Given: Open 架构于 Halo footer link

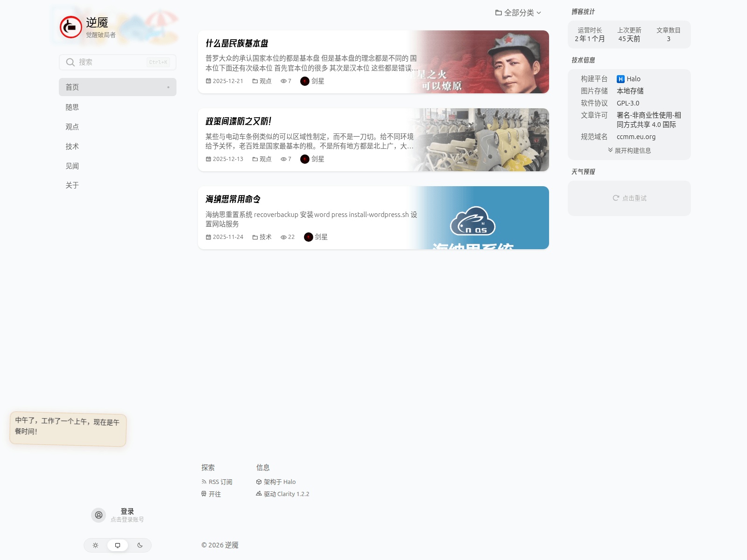Looking at the screenshot, I should pyautogui.click(x=276, y=482).
